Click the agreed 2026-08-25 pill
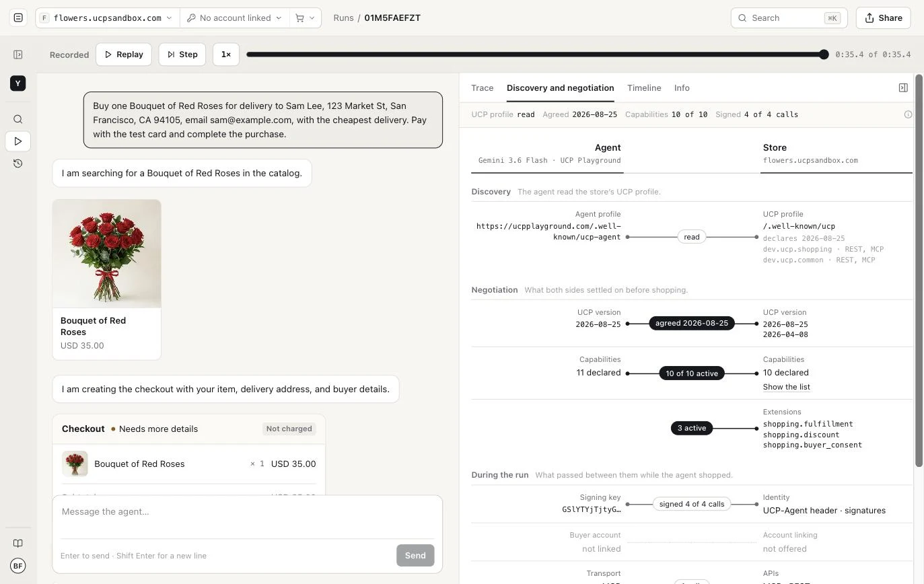 (x=692, y=324)
